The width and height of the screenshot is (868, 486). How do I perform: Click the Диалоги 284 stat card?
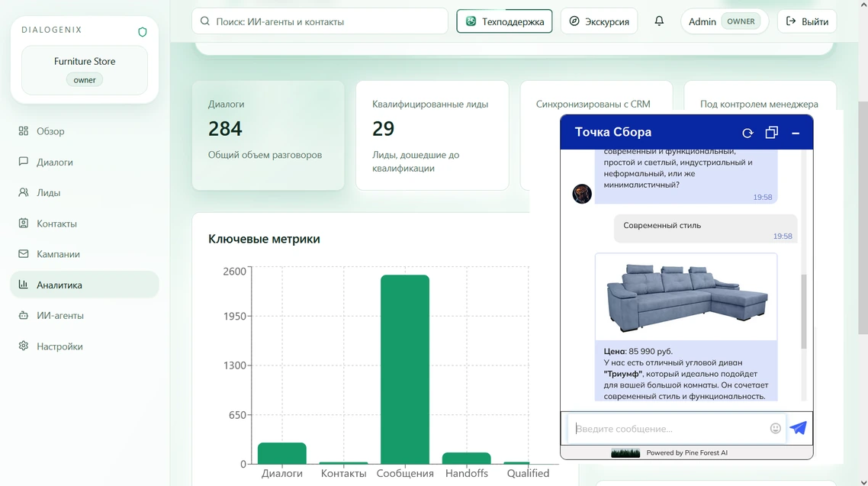click(x=268, y=136)
